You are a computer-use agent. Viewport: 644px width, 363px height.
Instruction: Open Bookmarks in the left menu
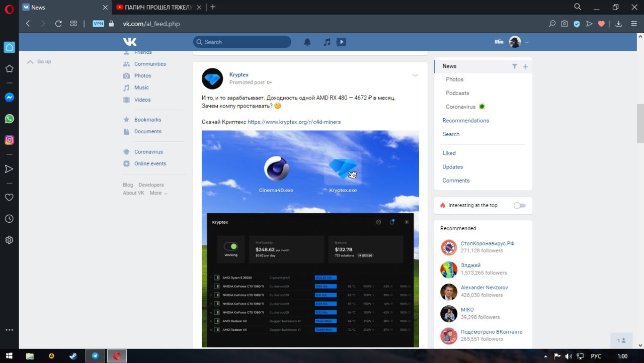pyautogui.click(x=147, y=120)
